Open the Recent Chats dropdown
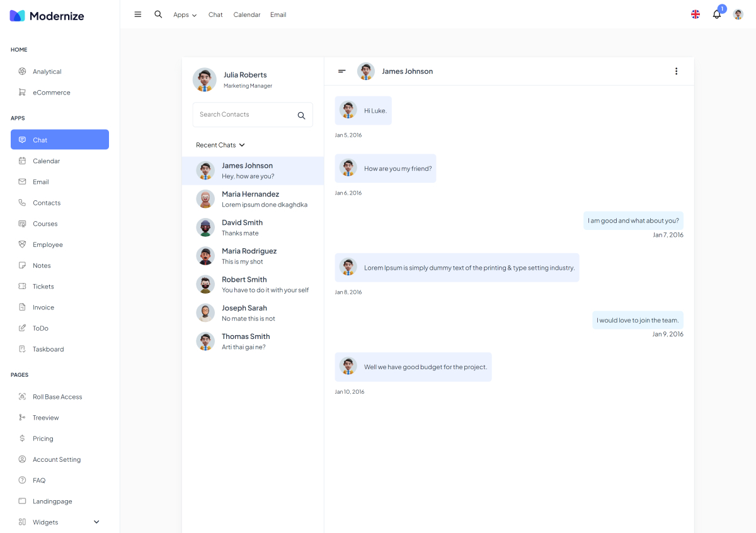 [220, 145]
